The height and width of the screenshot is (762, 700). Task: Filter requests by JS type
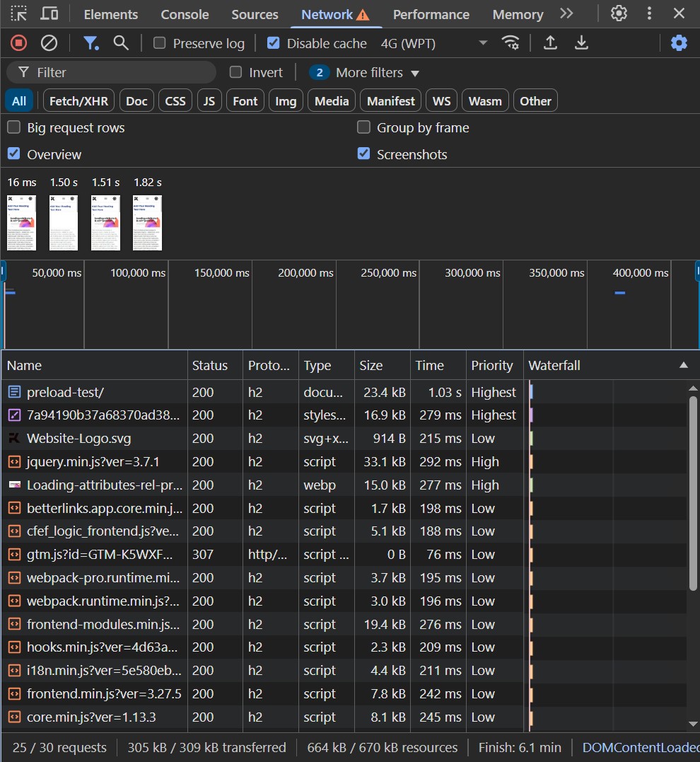click(x=209, y=101)
